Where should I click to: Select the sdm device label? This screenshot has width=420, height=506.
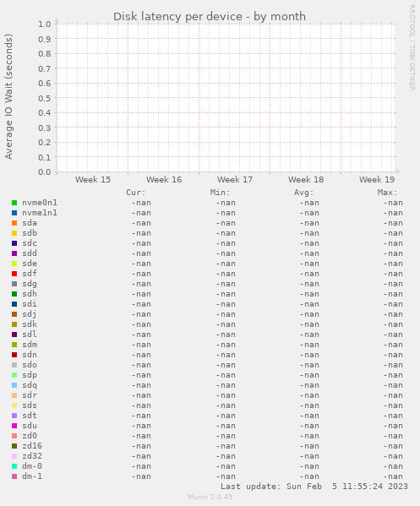coord(30,345)
